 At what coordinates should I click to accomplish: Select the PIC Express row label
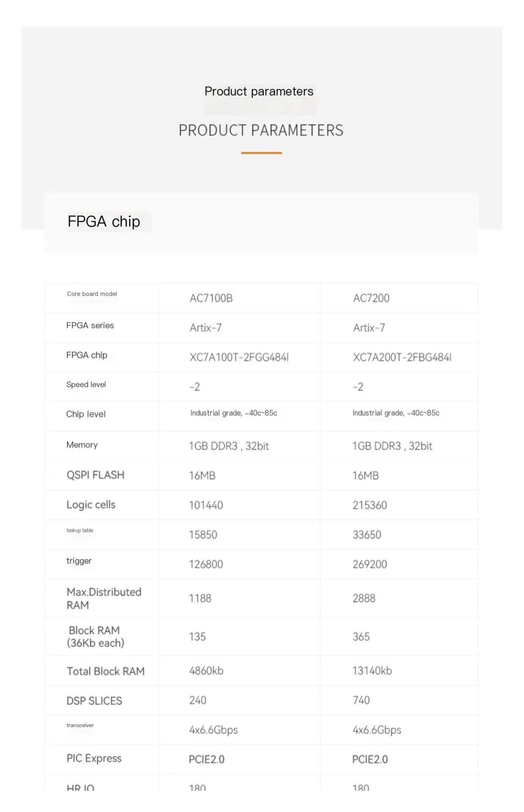pos(94,758)
